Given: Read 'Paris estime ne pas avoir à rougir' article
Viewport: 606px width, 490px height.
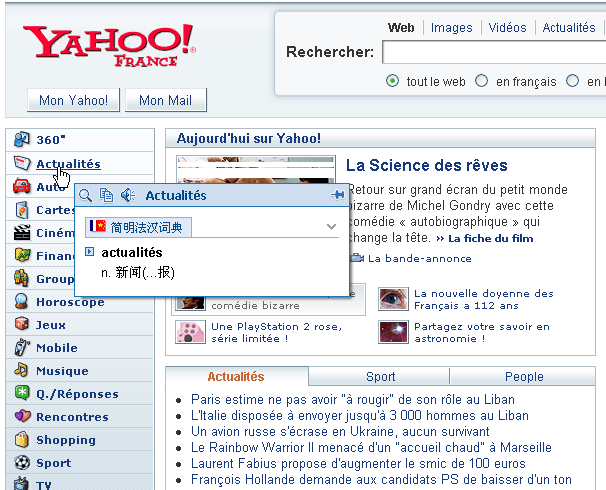Looking at the screenshot, I should (353, 399).
